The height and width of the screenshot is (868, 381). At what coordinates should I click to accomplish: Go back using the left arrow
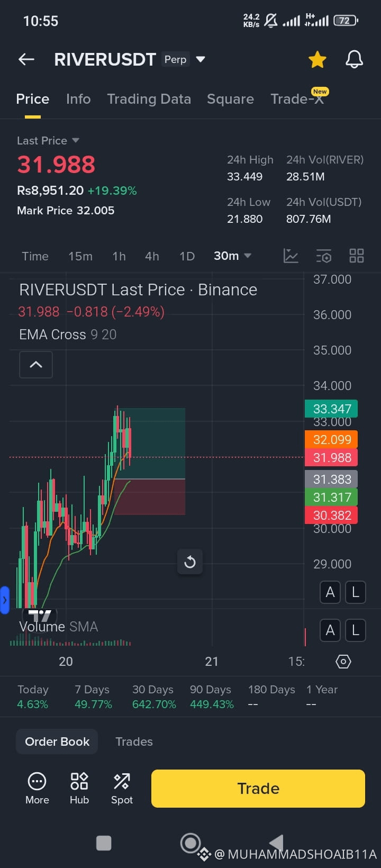(x=26, y=59)
